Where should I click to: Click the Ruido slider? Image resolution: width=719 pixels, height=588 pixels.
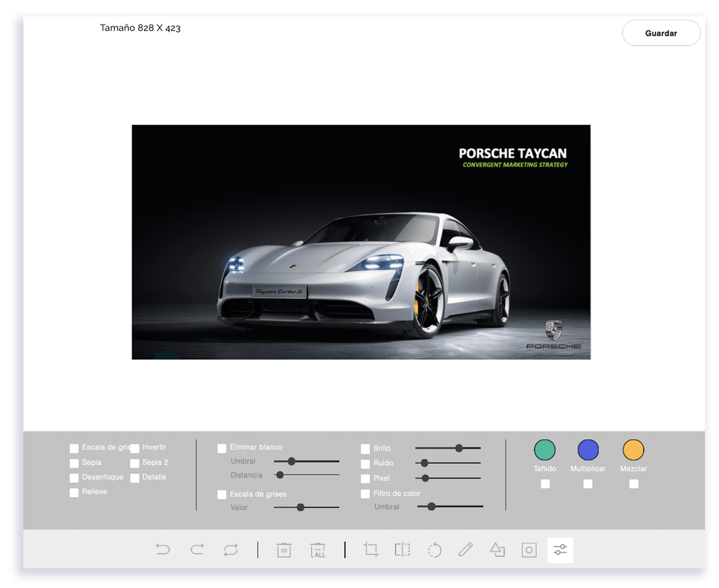click(x=448, y=463)
